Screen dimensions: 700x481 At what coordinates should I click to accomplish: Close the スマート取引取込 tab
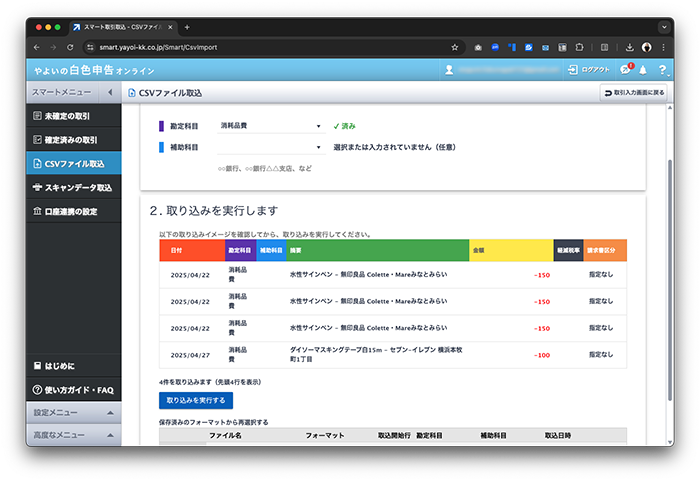(170, 27)
